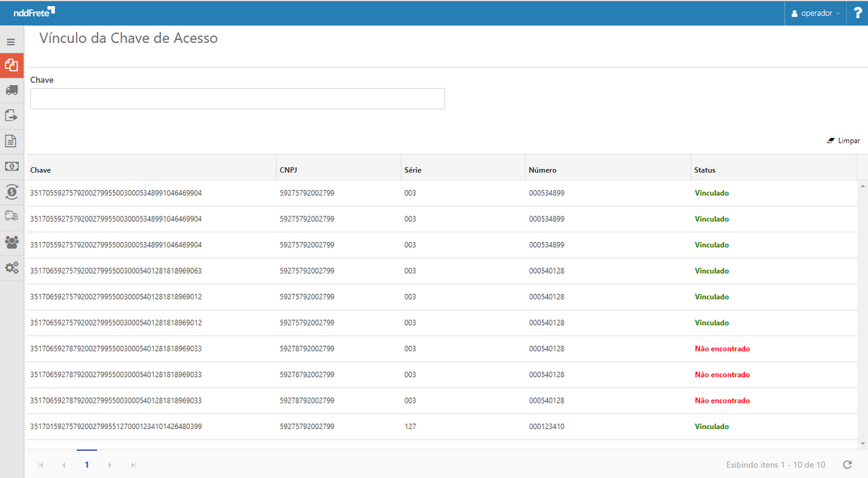The image size is (868, 478).
Task: Open the highlighted documents copy sidebar icon
Action: pyautogui.click(x=11, y=66)
